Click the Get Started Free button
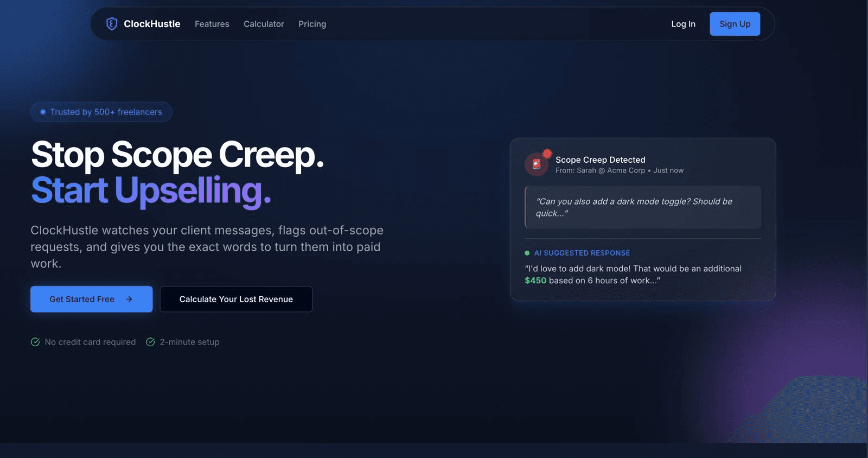868x458 pixels. 92,299
